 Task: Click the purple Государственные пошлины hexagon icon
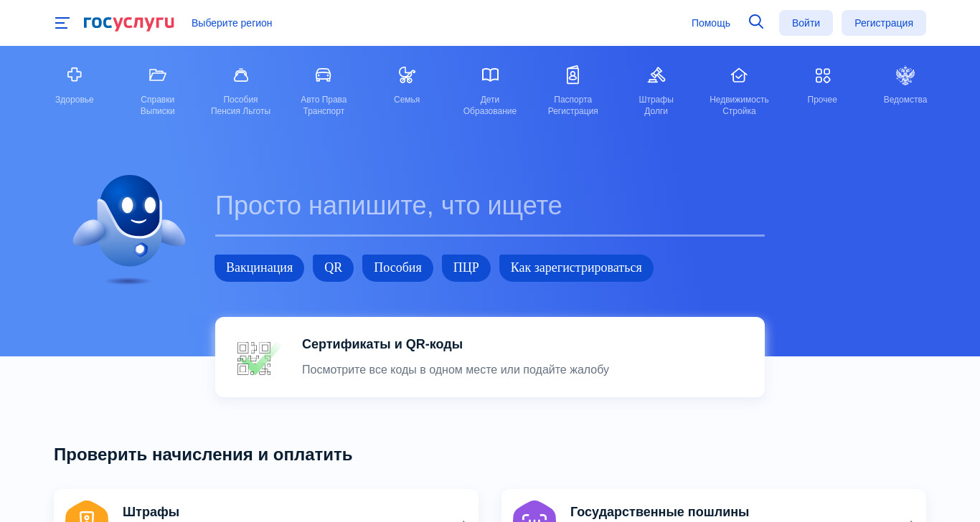pos(534,511)
